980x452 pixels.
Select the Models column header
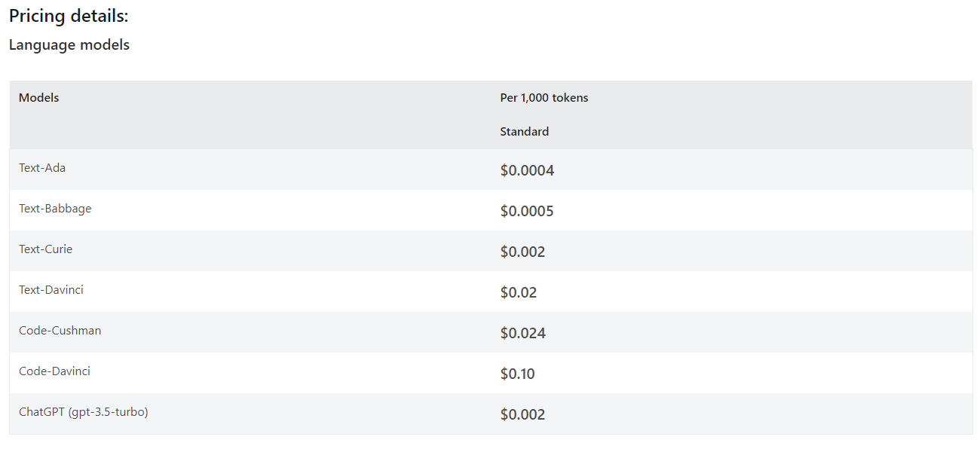click(x=39, y=98)
